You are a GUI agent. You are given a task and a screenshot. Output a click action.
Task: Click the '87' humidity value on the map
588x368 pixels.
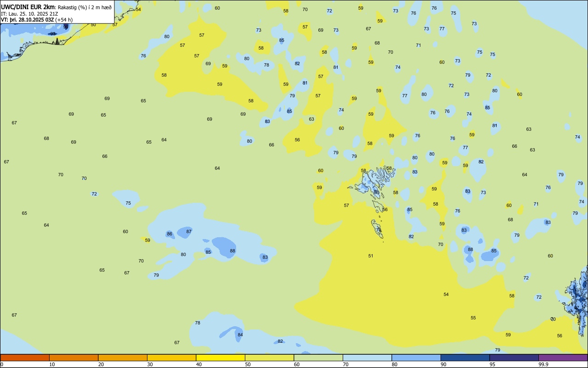189,232
